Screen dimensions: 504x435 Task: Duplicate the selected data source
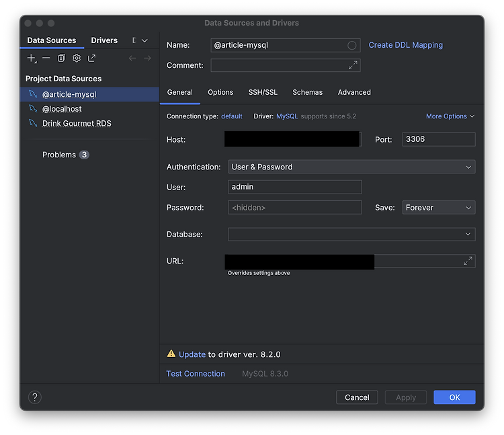(x=61, y=58)
